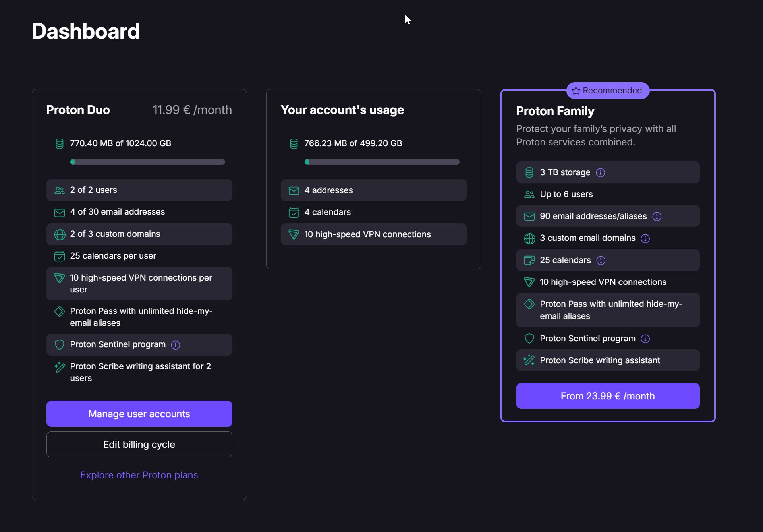Click Proton Scribe writing assistant in Family card

click(x=600, y=360)
